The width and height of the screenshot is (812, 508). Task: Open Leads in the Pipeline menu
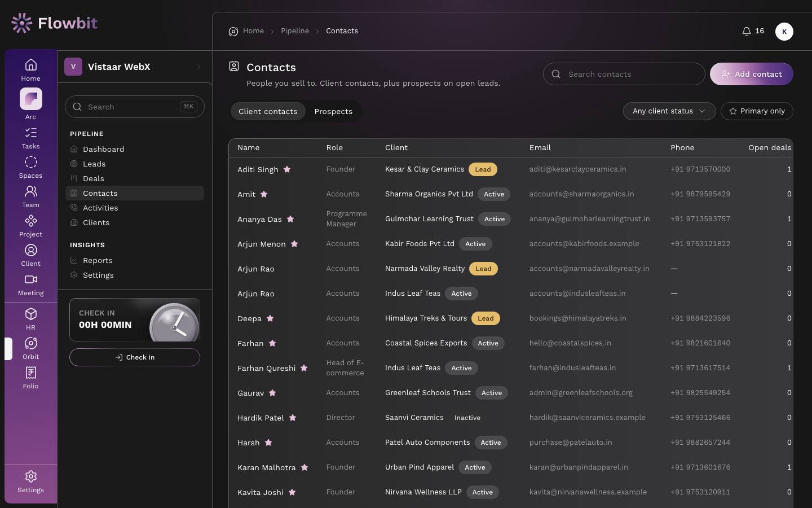tap(135, 164)
